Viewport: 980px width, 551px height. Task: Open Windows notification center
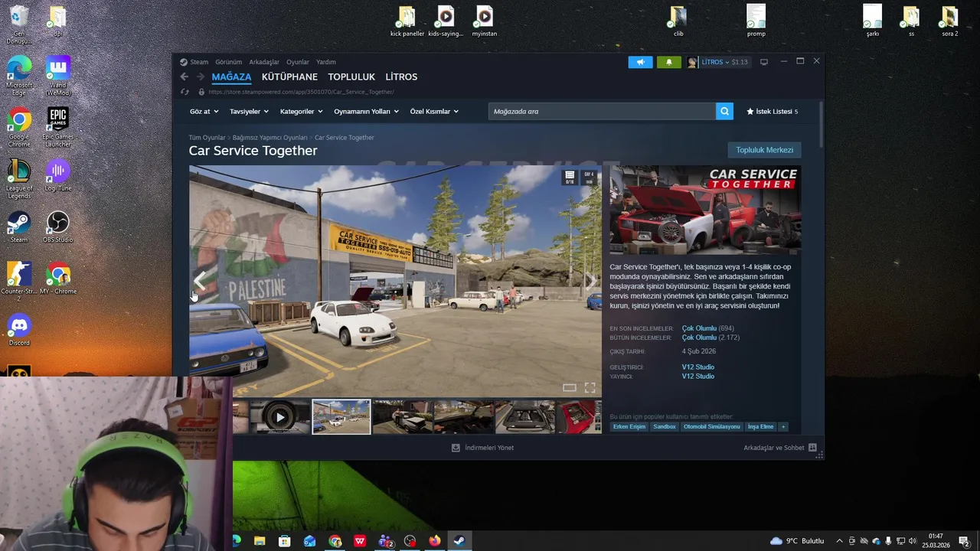tap(964, 541)
